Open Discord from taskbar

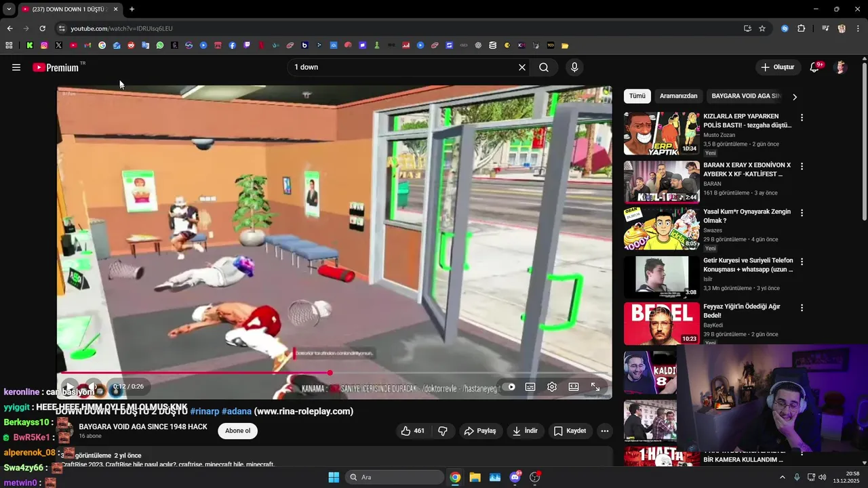tap(515, 477)
